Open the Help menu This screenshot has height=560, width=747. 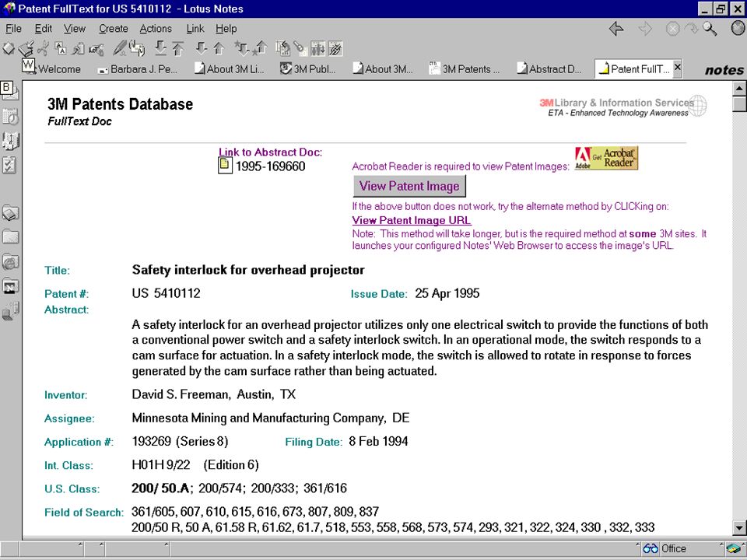226,29
